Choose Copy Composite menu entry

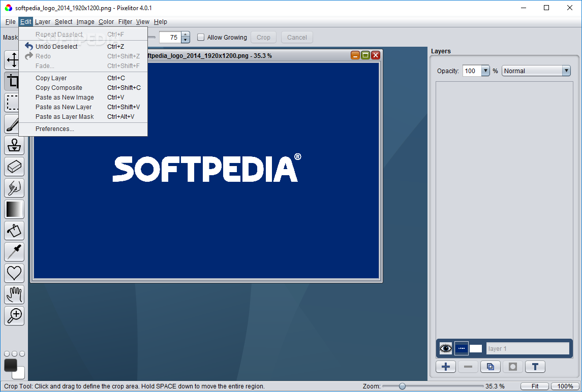pos(83,87)
